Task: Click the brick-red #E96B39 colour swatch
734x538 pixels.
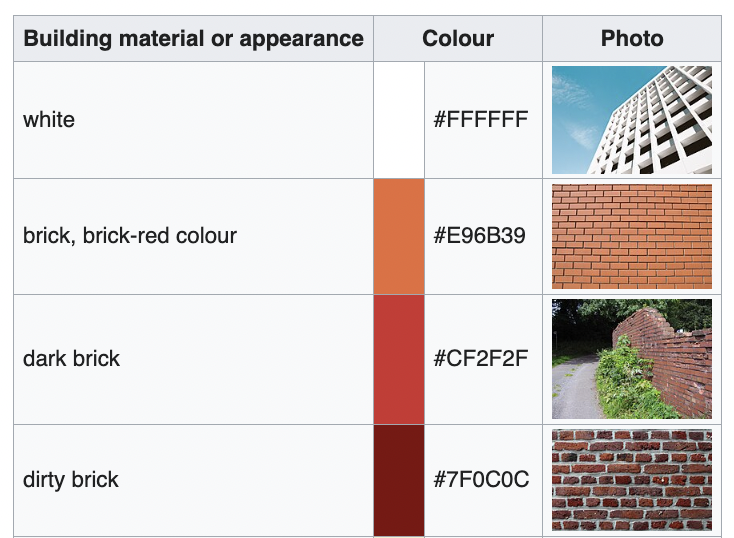Action: 399,236
